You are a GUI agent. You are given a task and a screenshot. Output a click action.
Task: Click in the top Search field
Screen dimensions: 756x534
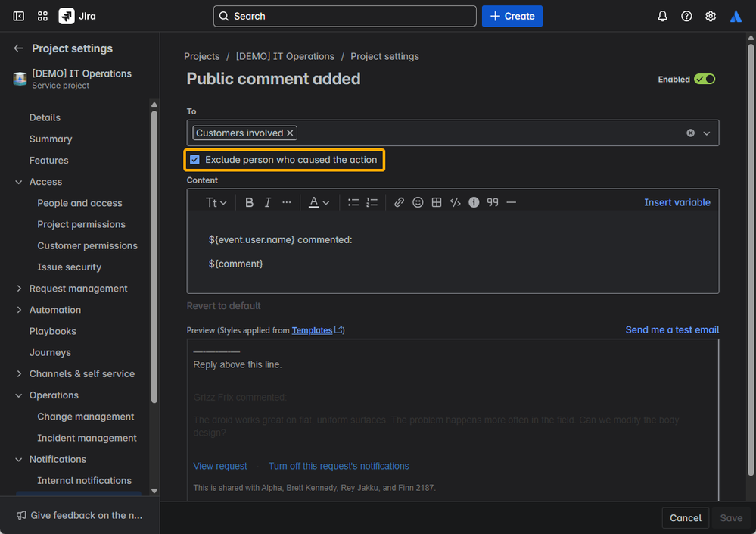tap(345, 16)
